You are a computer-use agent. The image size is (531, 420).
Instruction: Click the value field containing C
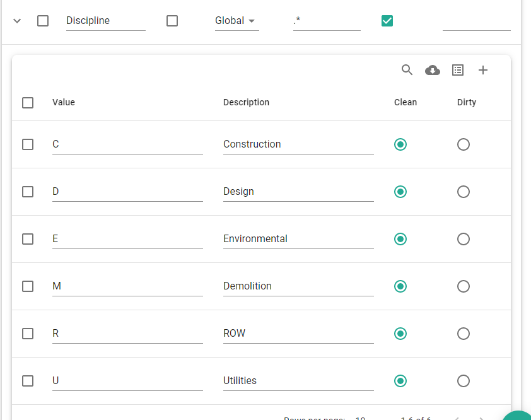point(127,144)
